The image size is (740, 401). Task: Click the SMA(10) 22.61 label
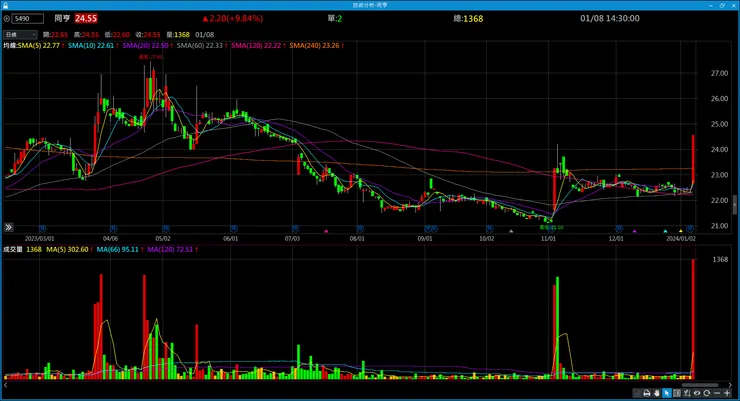point(91,46)
